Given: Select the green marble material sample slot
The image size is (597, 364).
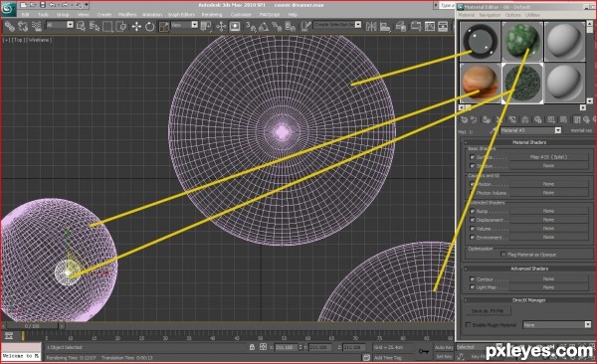Looking at the screenshot, I should point(522,42).
